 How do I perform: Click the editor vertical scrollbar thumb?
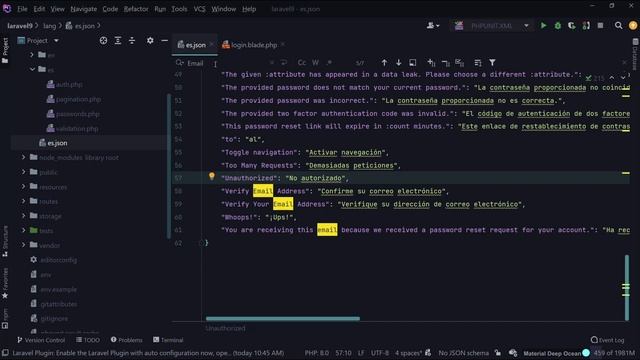tap(627, 288)
